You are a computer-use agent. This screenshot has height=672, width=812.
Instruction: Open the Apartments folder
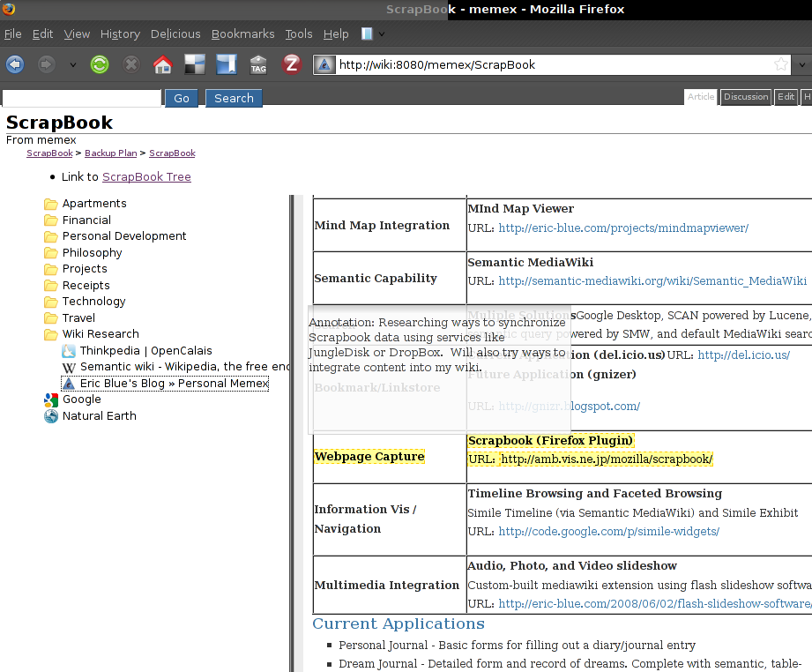click(86, 203)
